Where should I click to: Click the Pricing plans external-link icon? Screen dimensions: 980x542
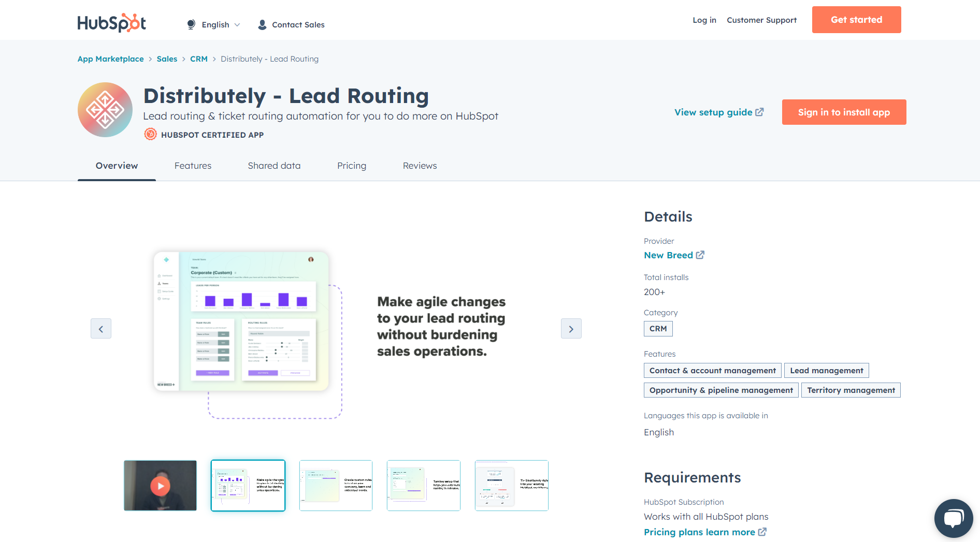pos(762,532)
